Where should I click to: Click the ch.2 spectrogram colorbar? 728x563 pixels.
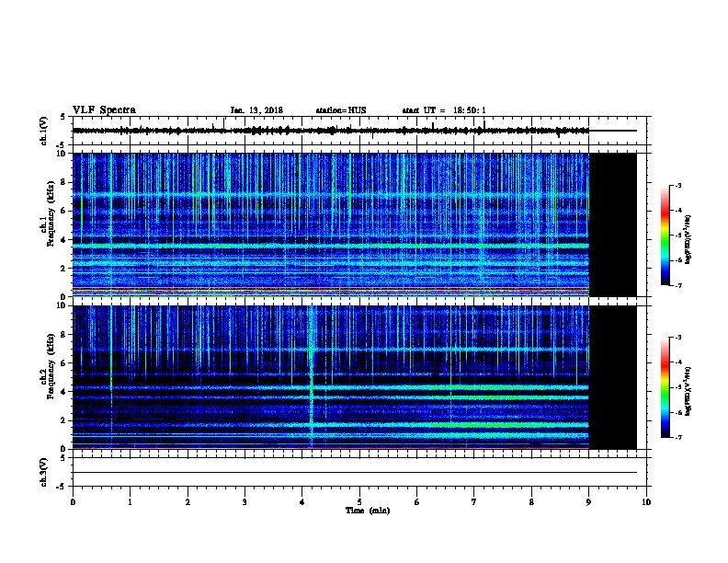(x=665, y=387)
